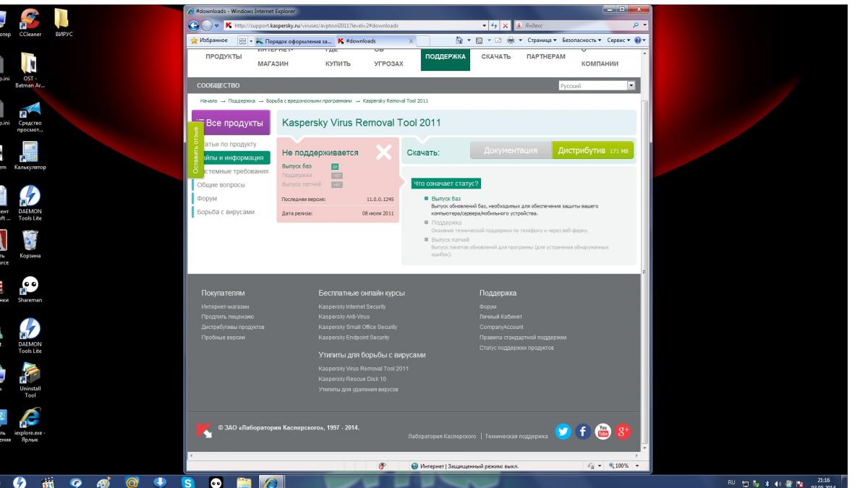
Task: Click the Дистрибутив 171 MB download button
Action: point(594,150)
